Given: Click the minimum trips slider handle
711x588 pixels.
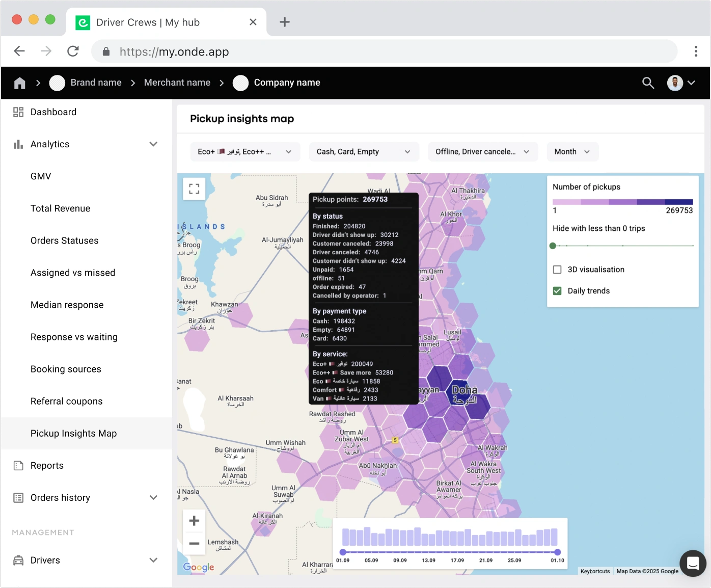Looking at the screenshot, I should click(x=553, y=246).
